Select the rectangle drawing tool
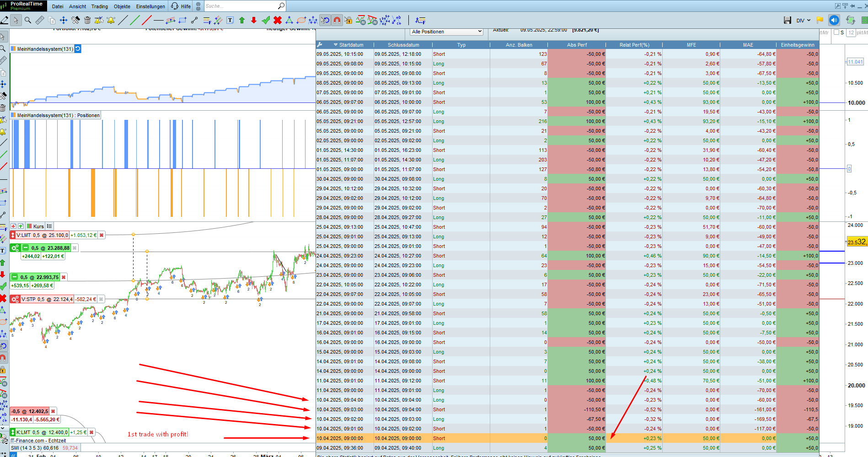 pyautogui.click(x=182, y=20)
